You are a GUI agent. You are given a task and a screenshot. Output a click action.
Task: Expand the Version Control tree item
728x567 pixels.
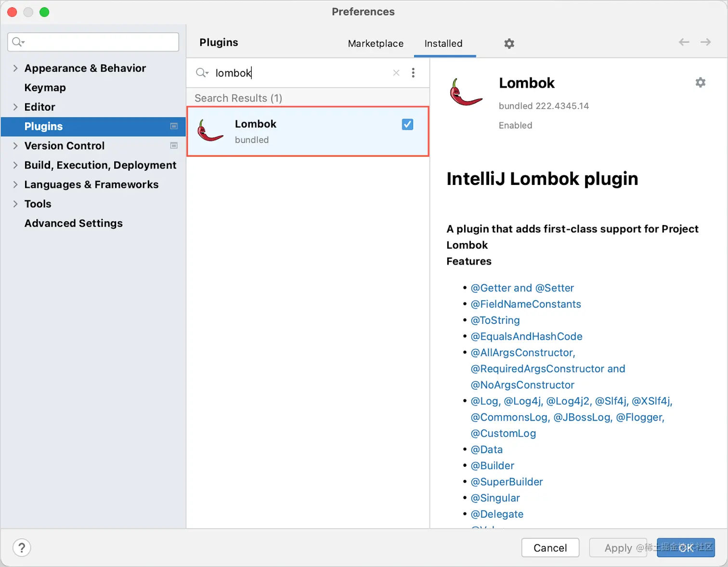tap(15, 145)
